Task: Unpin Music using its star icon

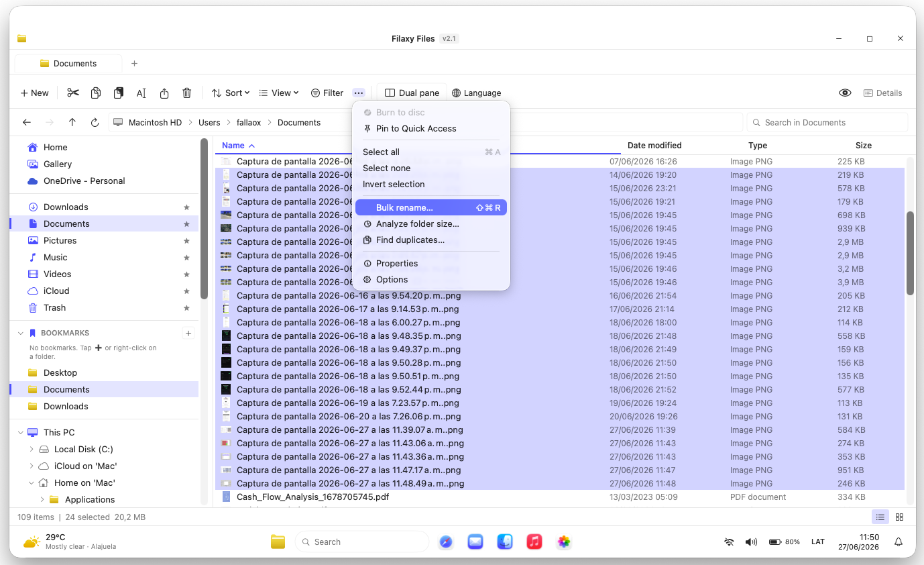Action: coord(186,258)
